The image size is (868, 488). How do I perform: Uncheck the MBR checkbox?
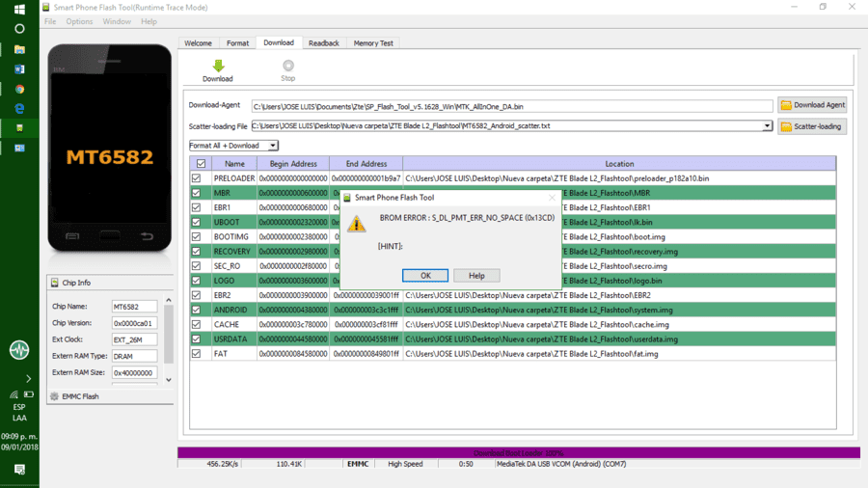[196, 193]
